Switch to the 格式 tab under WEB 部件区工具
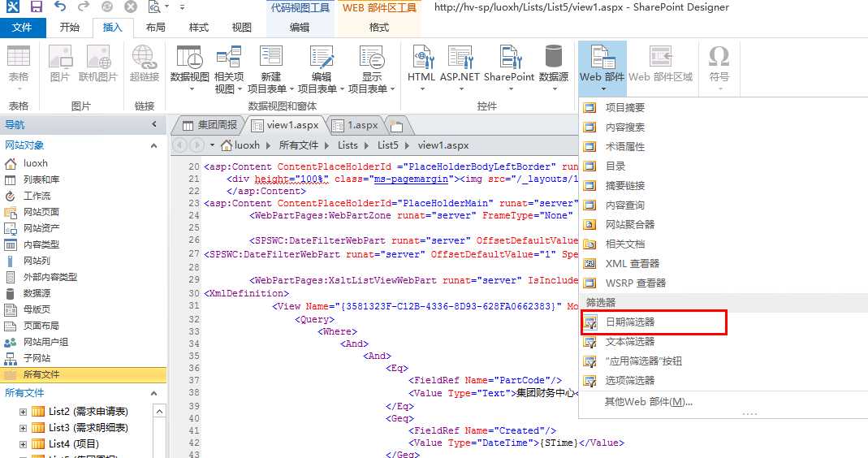The width and height of the screenshot is (868, 458). coord(379,27)
